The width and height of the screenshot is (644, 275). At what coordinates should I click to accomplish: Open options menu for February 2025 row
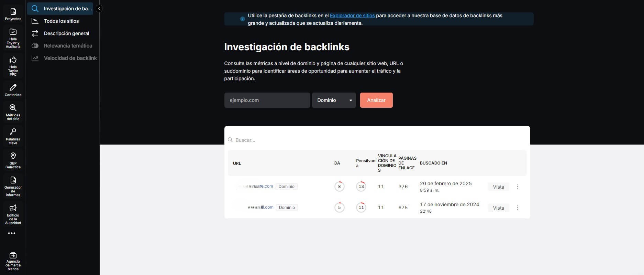pos(517,187)
